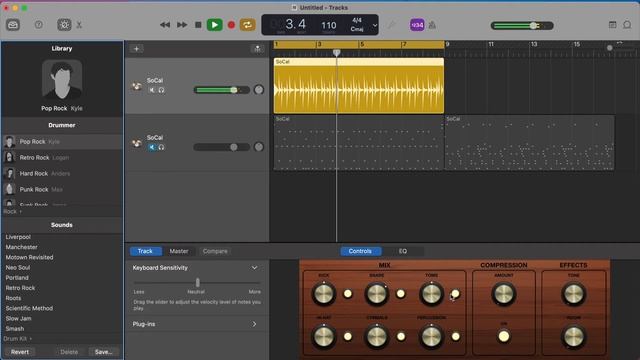Switch to the EQ tab
The height and width of the screenshot is (360, 640).
click(403, 251)
